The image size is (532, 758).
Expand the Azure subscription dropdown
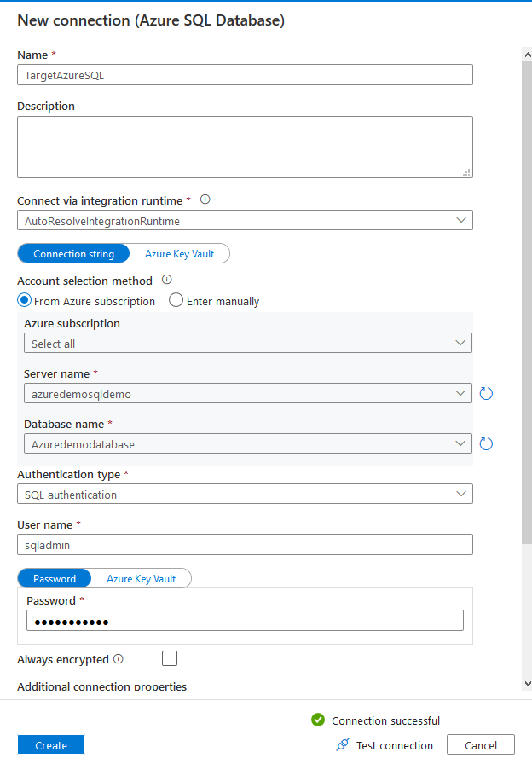[247, 343]
